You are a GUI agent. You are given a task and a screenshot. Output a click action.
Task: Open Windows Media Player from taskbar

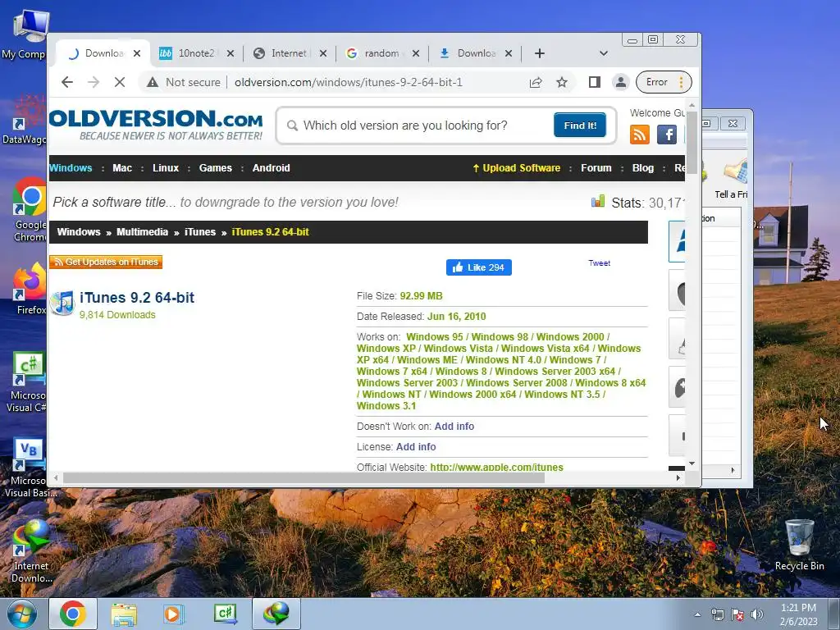click(x=173, y=614)
